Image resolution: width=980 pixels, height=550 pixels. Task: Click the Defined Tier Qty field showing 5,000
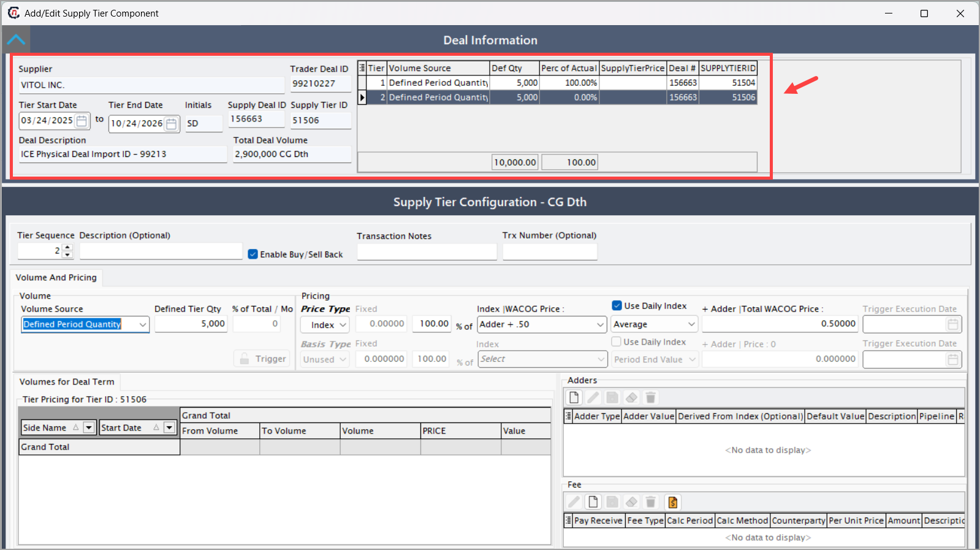pos(191,324)
